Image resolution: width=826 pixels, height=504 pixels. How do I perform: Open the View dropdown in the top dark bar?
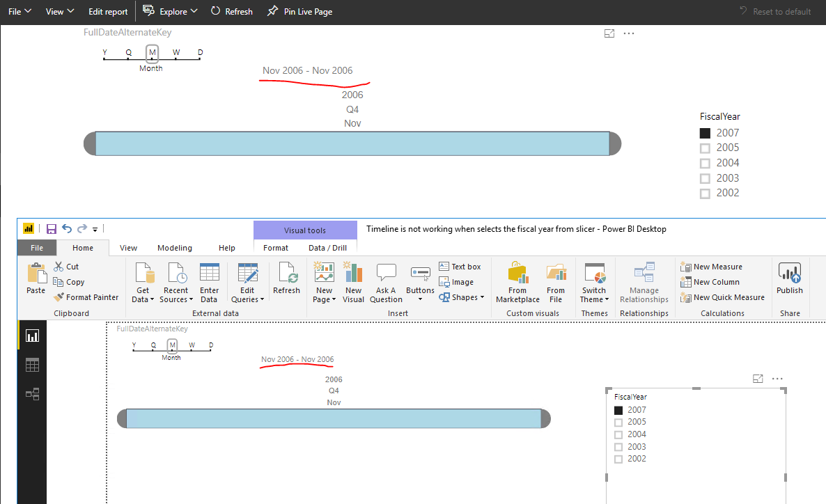coord(59,12)
